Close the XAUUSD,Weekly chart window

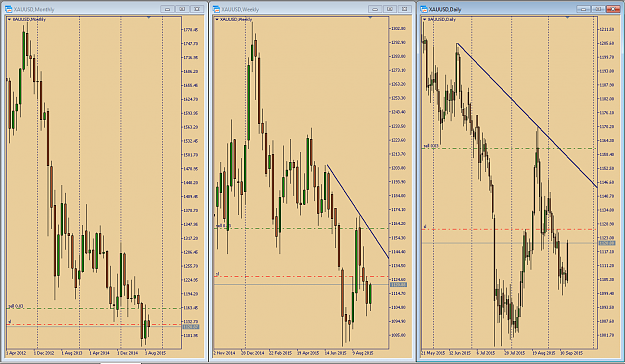click(405, 9)
